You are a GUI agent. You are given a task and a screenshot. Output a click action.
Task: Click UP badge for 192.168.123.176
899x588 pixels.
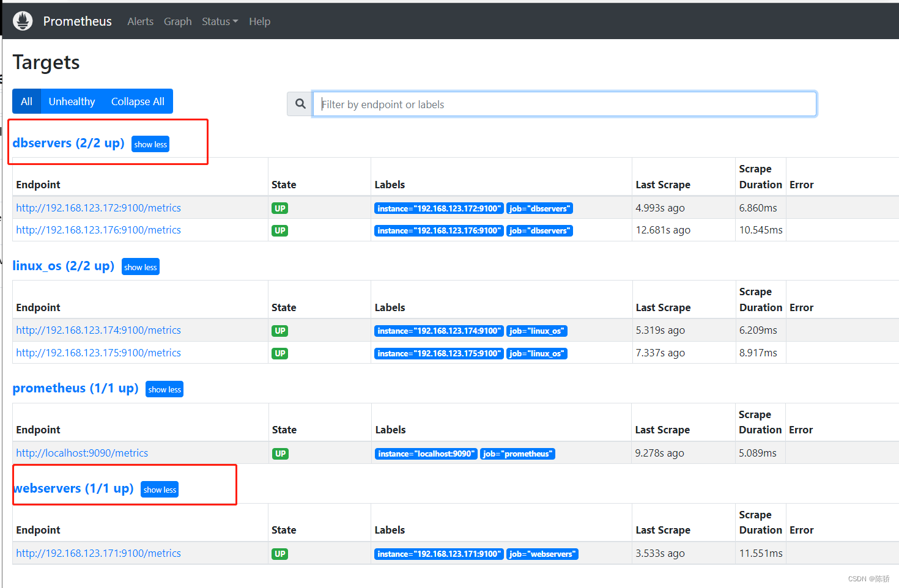coord(280,230)
